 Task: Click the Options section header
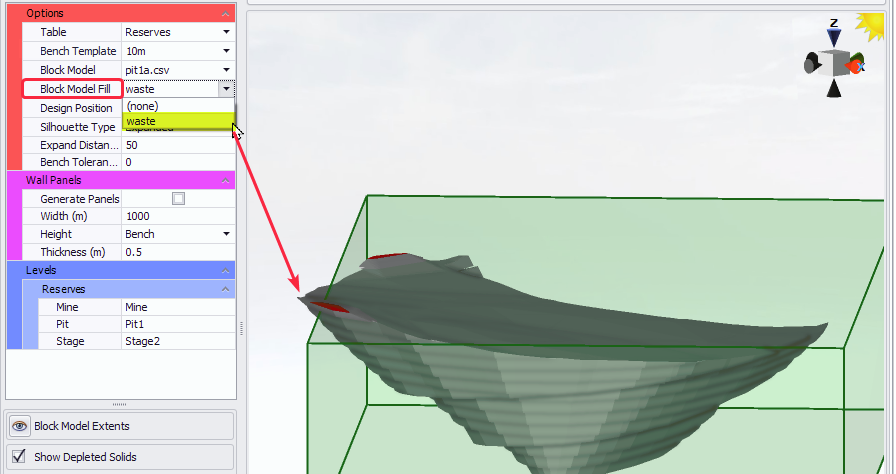point(121,13)
